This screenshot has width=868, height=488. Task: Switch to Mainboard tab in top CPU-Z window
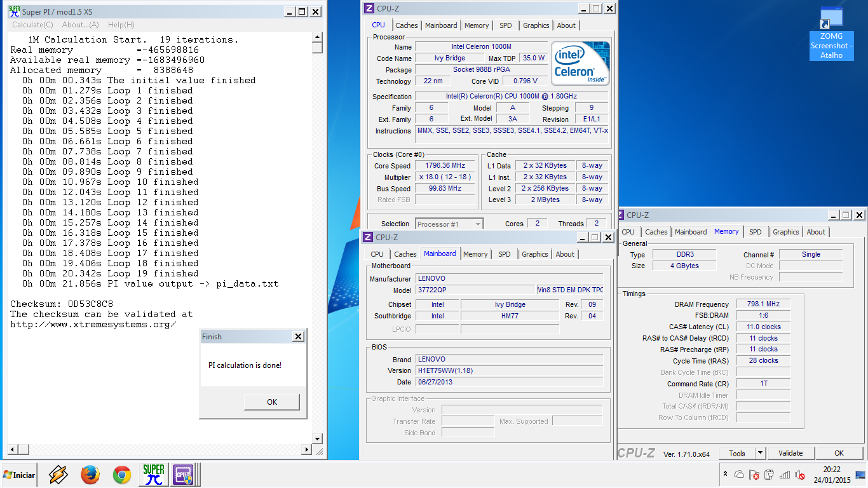click(x=441, y=25)
